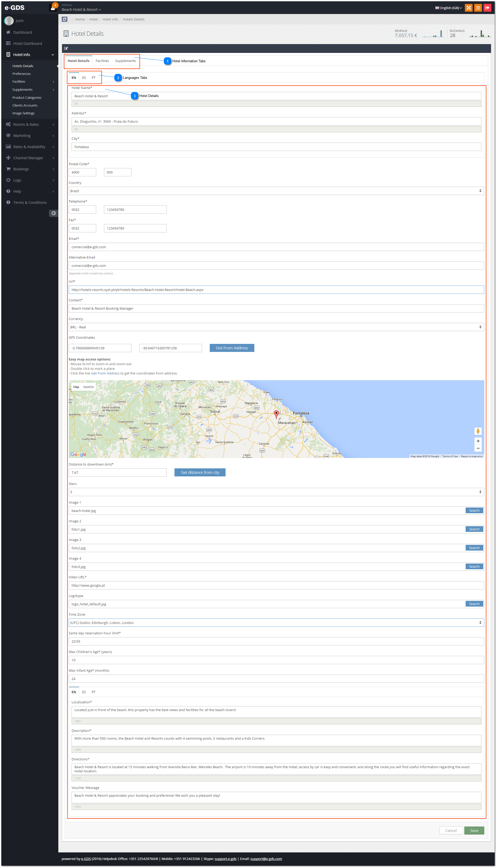Select the lower ES tab above Localization
Viewport: 497px width, 868px height.
pos(84,692)
